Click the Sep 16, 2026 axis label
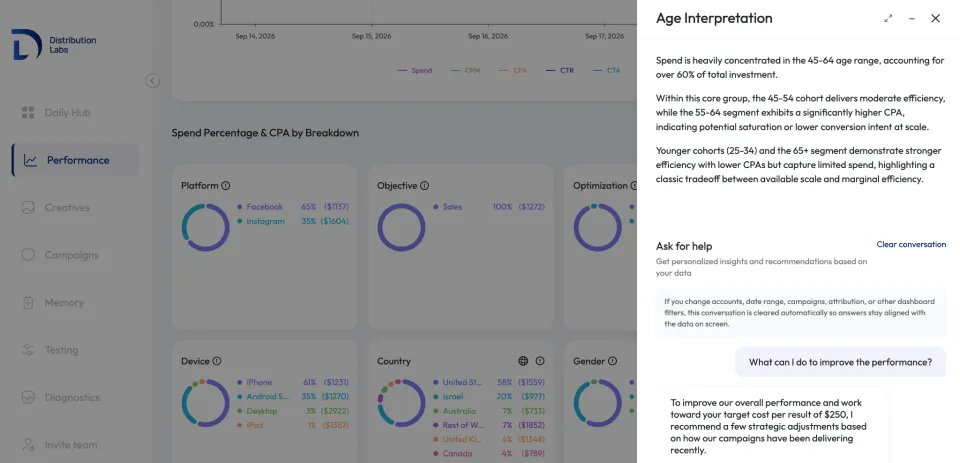Image resolution: width=960 pixels, height=463 pixels. [488, 36]
